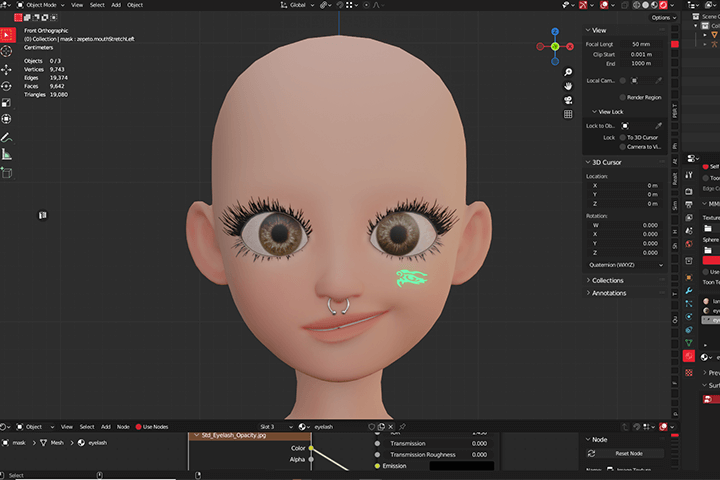Select the Select Box tool in toolbar
This screenshot has height=480, width=720.
[x=7, y=35]
